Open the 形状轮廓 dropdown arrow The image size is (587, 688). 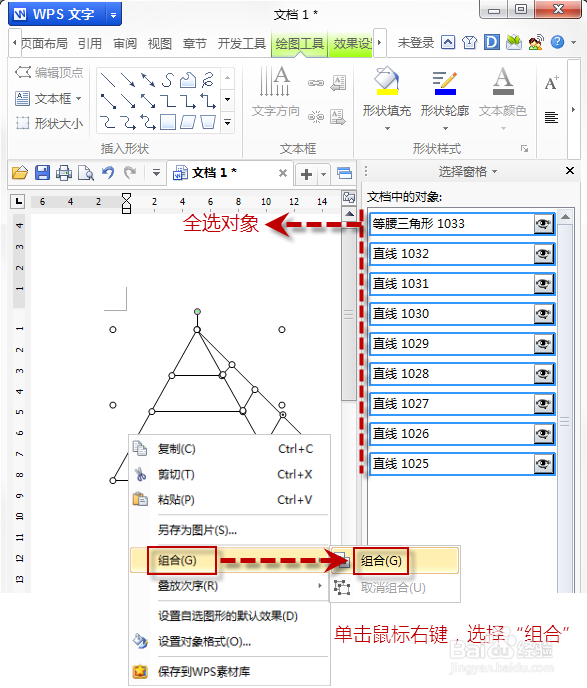point(445,129)
